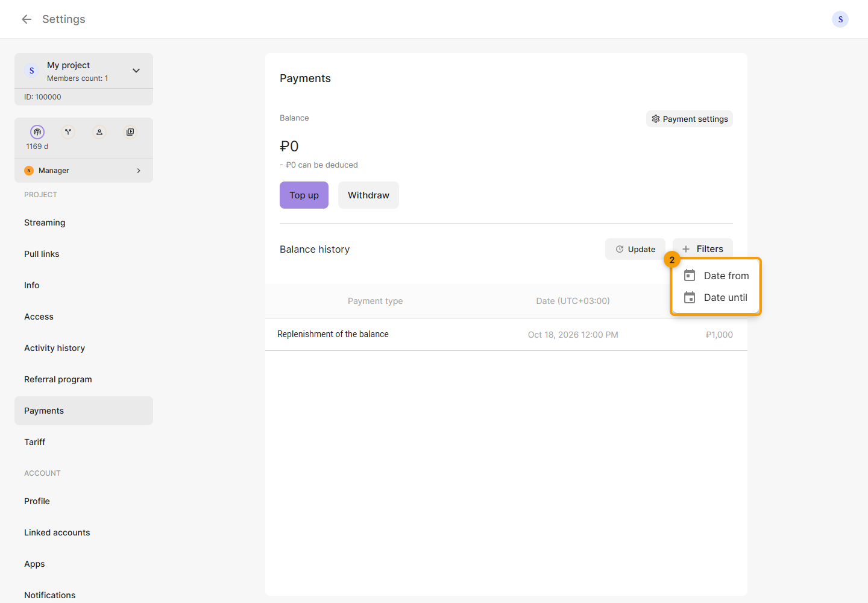
Task: Open Tariff page
Action: tap(84, 442)
